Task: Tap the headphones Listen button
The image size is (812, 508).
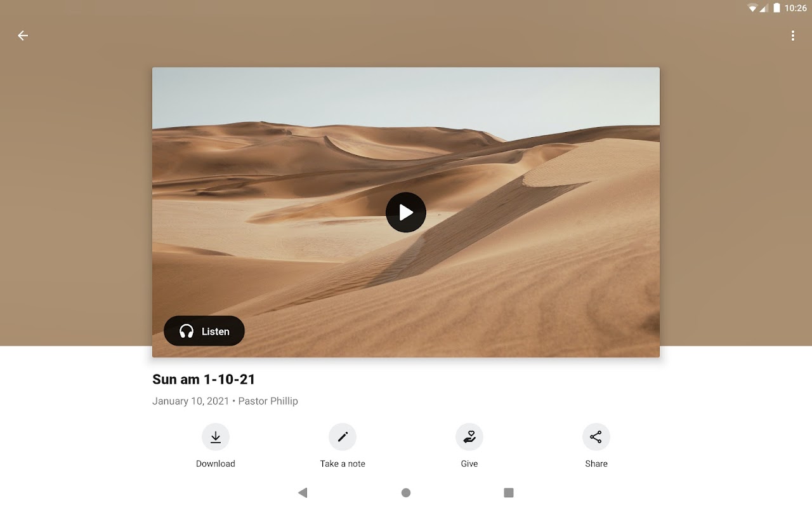Action: pyautogui.click(x=204, y=331)
